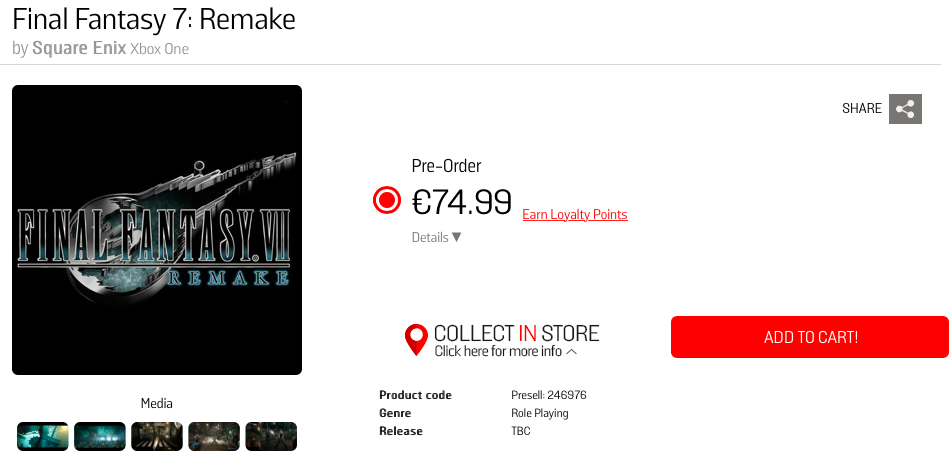The width and height of the screenshot is (949, 460).
Task: Select the Pre-Order radio button
Action: pyautogui.click(x=387, y=201)
